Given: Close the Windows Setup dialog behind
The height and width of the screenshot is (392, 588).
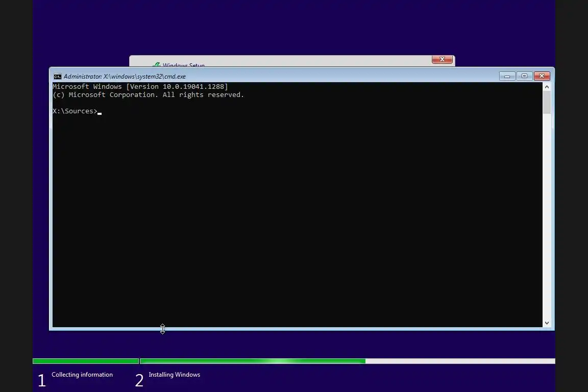Looking at the screenshot, I should tap(442, 59).
